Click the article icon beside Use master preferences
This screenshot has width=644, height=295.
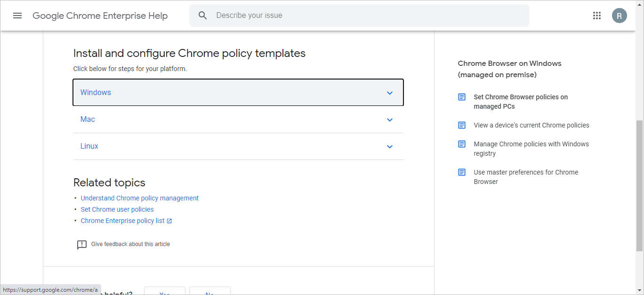tap(461, 172)
